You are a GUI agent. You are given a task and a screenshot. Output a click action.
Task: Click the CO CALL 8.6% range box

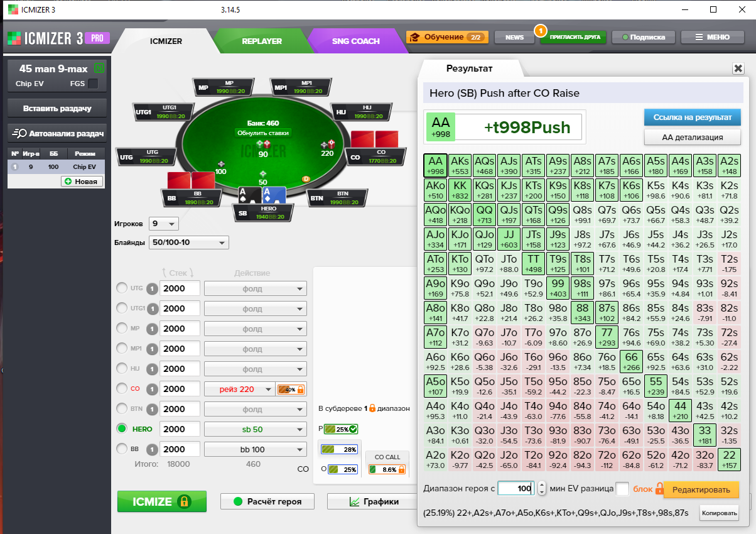[x=386, y=469]
